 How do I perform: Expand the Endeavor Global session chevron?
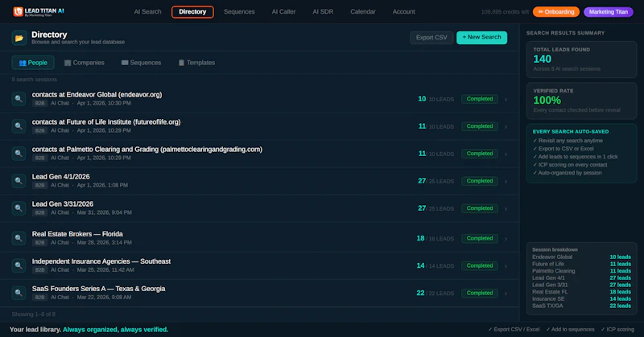pos(506,100)
